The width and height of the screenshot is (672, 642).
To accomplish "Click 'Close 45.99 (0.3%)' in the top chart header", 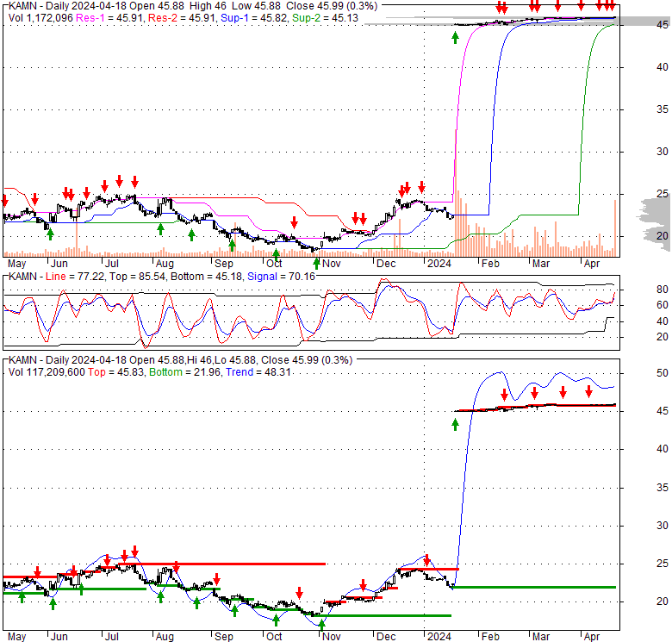I will (x=332, y=6).
